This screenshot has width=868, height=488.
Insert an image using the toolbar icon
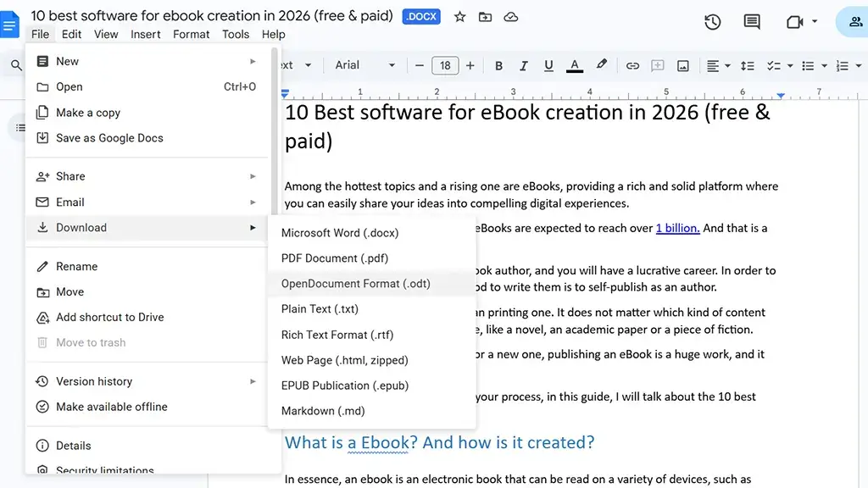[682, 65]
